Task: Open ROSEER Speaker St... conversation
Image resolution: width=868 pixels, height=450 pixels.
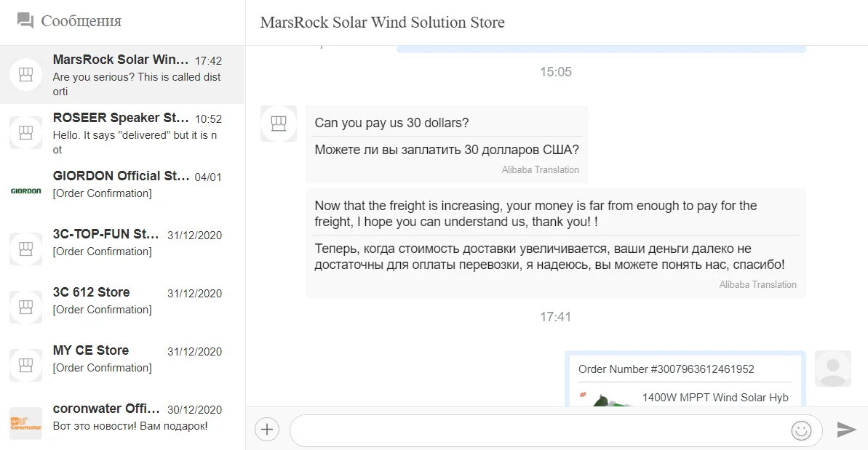Action: click(x=122, y=133)
